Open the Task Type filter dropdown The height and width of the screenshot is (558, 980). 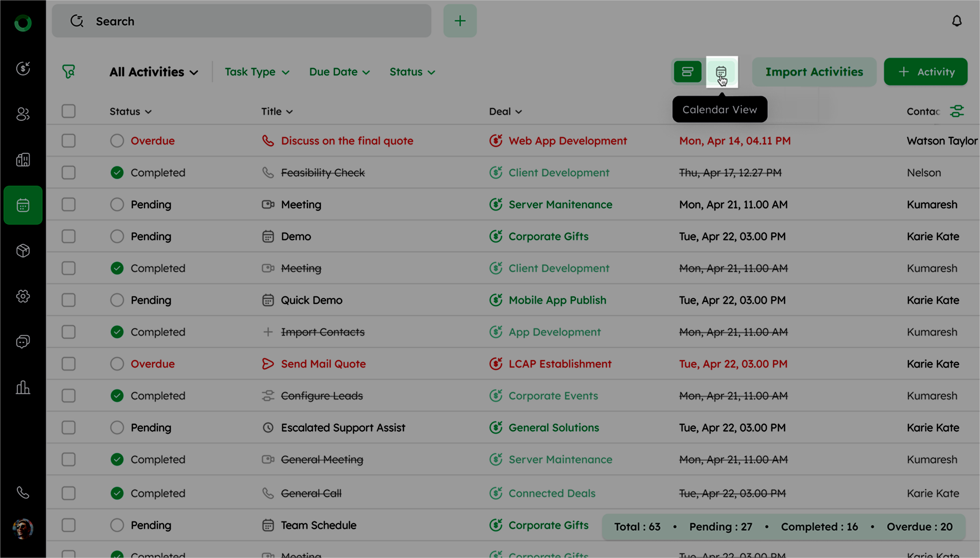point(257,72)
